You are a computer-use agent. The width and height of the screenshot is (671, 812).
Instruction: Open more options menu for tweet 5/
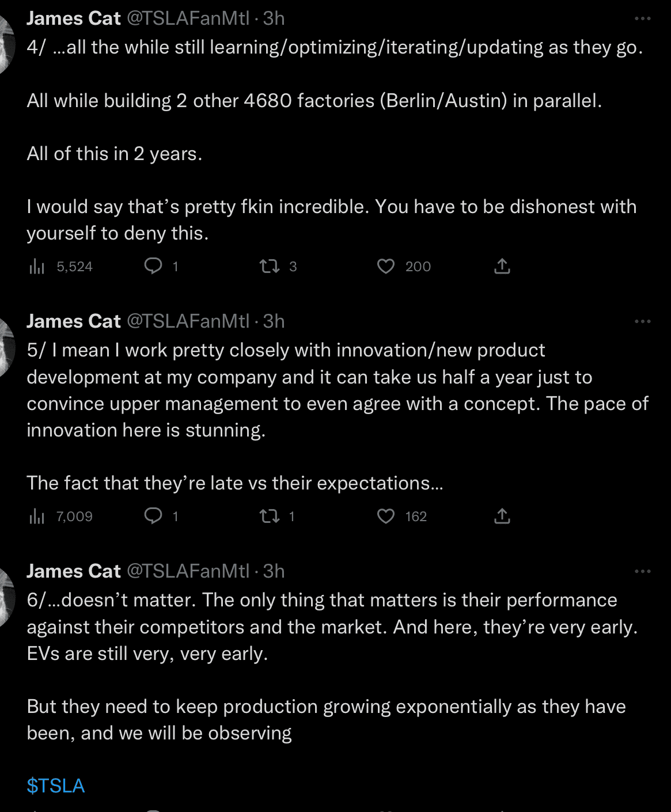642,321
